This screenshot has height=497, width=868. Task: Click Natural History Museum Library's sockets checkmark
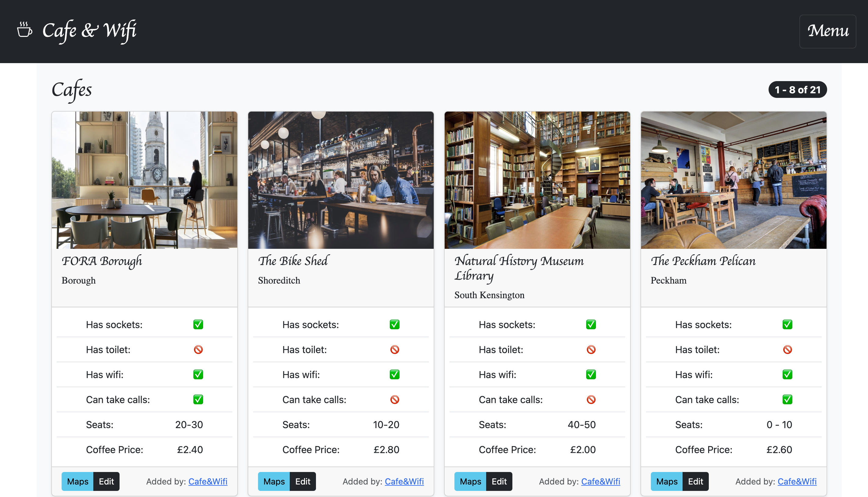tap(591, 324)
